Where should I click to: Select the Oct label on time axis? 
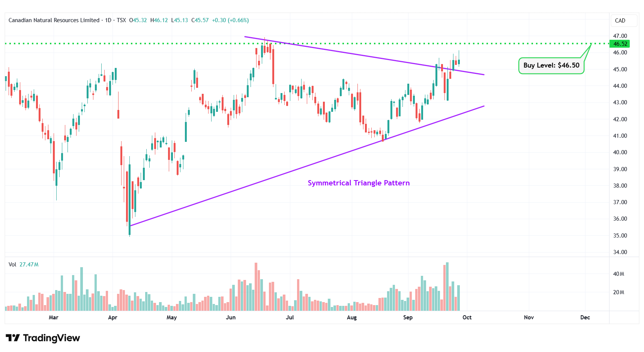click(x=467, y=317)
